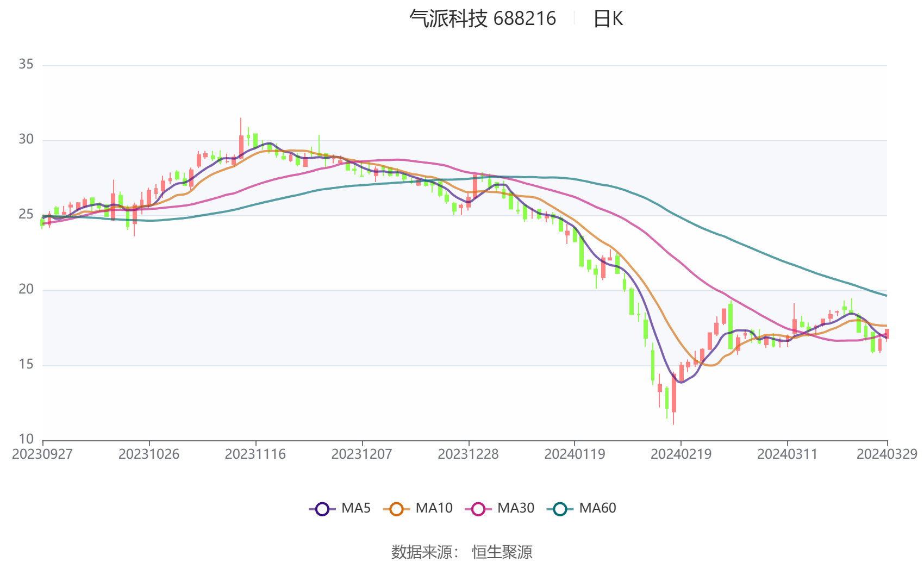Image resolution: width=924 pixels, height=562 pixels.
Task: Click the x-axis date 20231207
Action: 362,454
